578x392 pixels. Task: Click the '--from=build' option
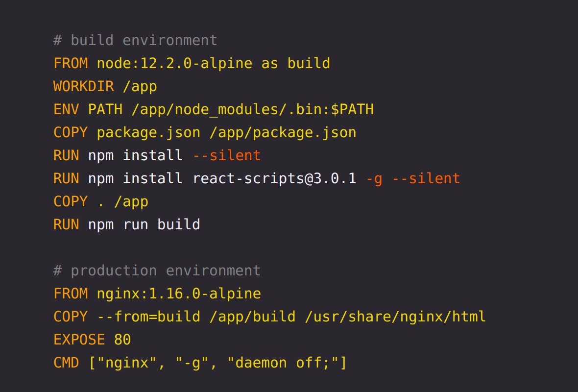(148, 317)
